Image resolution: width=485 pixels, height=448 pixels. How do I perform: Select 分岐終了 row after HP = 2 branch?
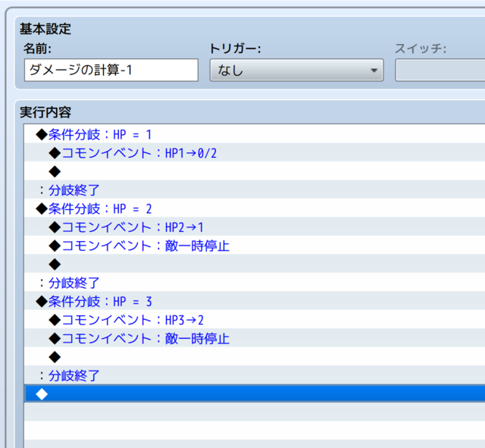tap(255, 282)
